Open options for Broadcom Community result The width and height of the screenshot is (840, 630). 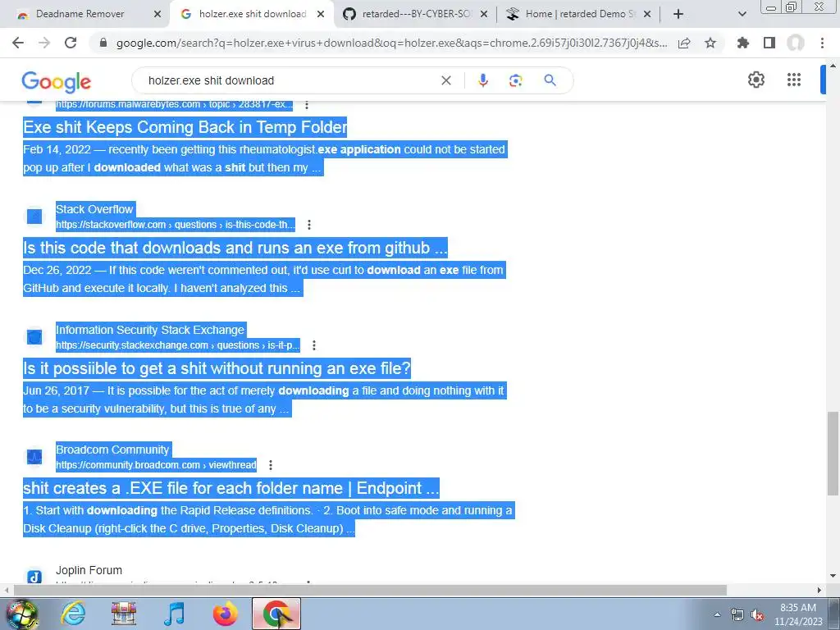coord(271,465)
